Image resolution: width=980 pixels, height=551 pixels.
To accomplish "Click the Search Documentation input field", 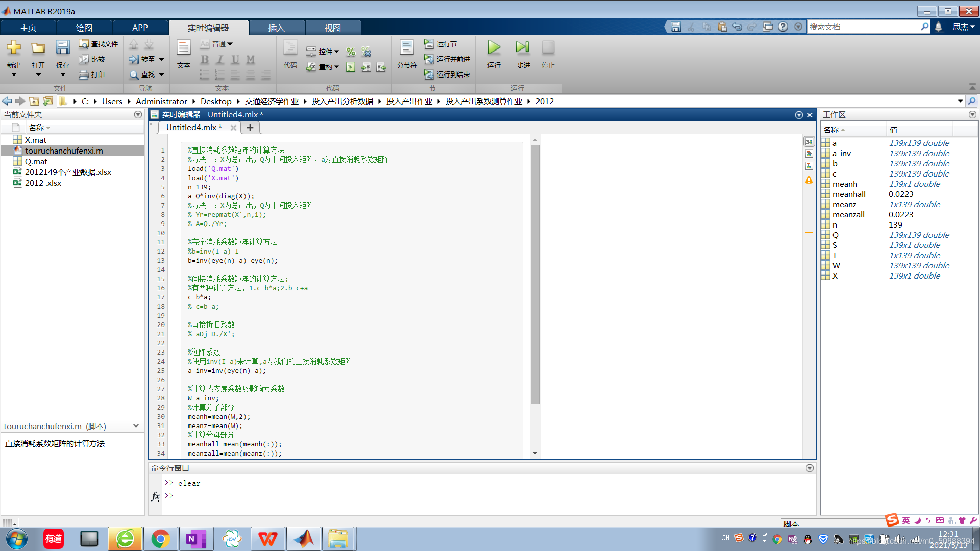I will click(x=863, y=27).
